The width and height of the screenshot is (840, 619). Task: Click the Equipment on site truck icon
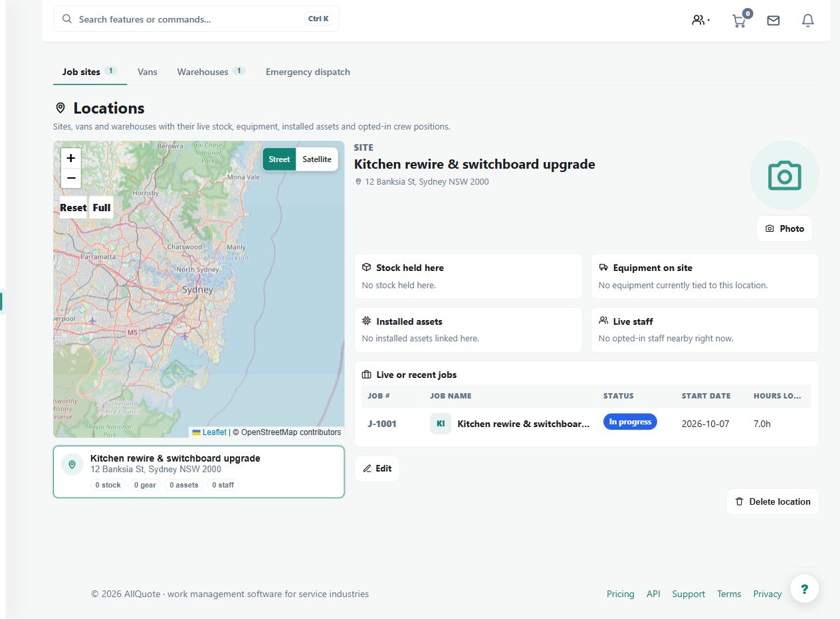tap(603, 267)
